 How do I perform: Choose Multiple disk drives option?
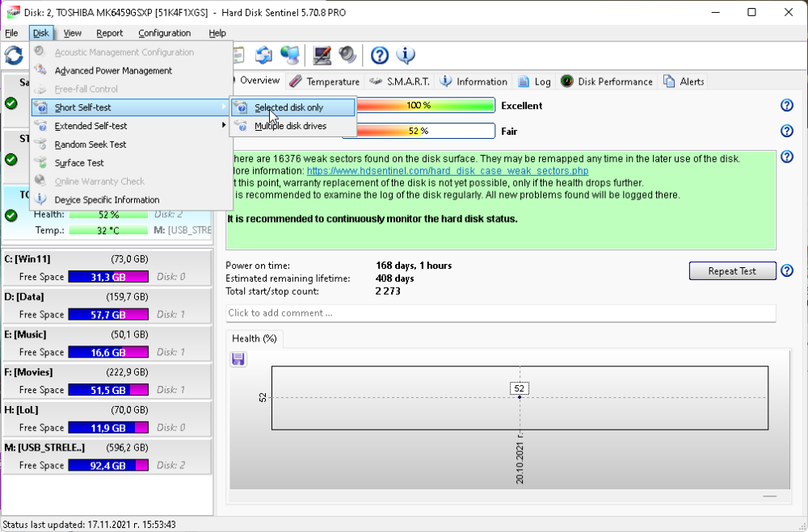(x=293, y=126)
